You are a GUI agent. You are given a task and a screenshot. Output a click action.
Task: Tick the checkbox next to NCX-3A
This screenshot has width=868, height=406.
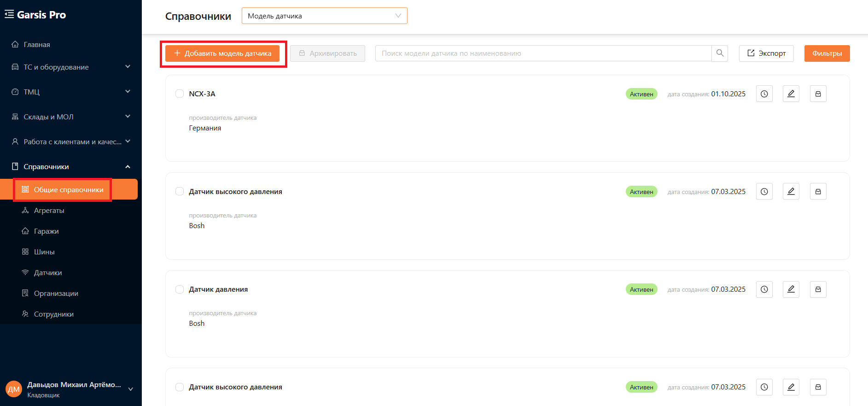[180, 94]
